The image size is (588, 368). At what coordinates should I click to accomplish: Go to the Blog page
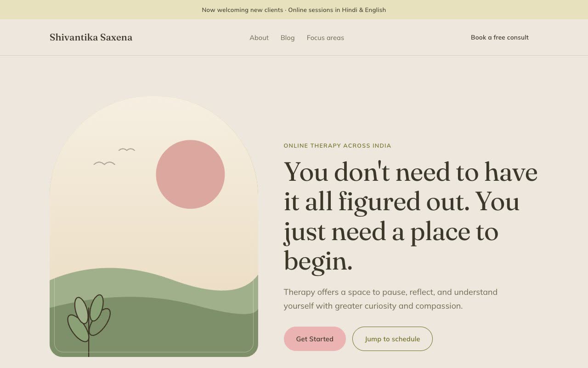tap(288, 38)
